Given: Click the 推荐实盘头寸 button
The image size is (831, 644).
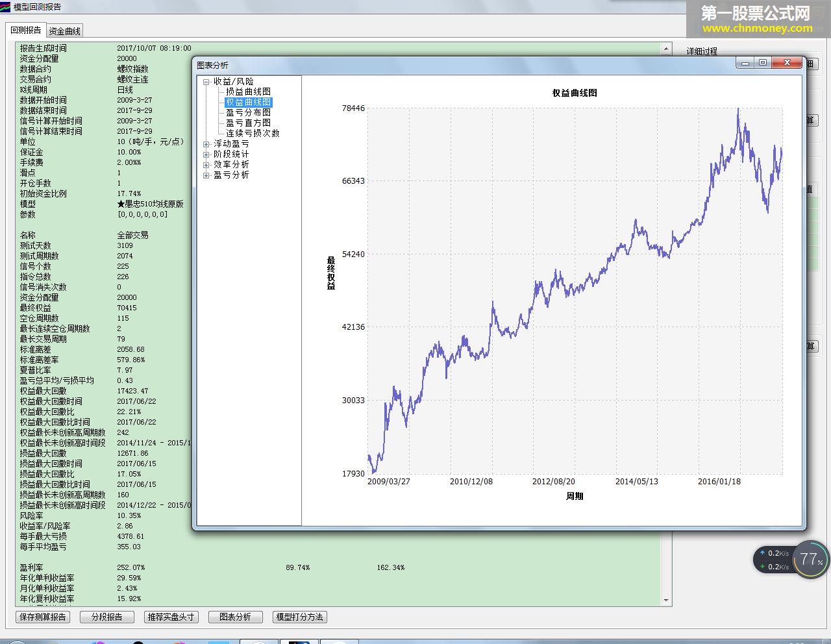Looking at the screenshot, I should (x=171, y=617).
